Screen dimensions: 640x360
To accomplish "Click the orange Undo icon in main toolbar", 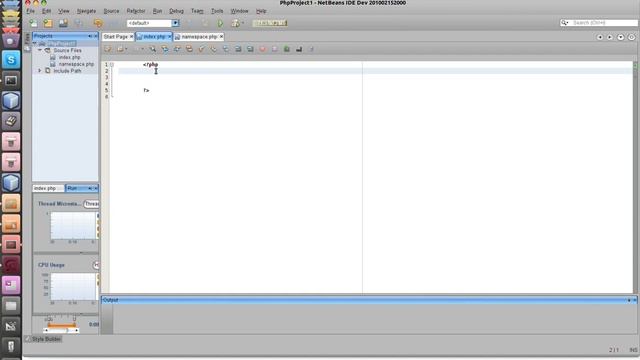I will point(98,23).
